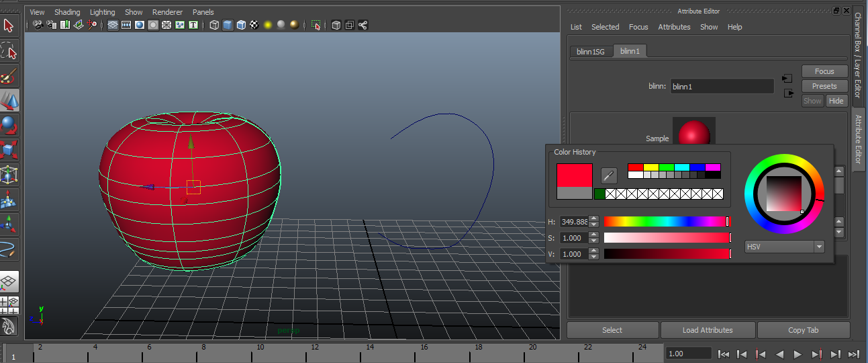Select the arrow Select tool
Image resolution: width=868 pixels, height=363 pixels.
(9, 26)
